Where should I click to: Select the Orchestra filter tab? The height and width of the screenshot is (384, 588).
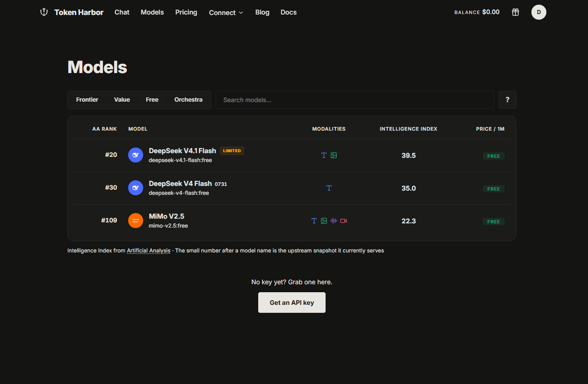pos(189,100)
